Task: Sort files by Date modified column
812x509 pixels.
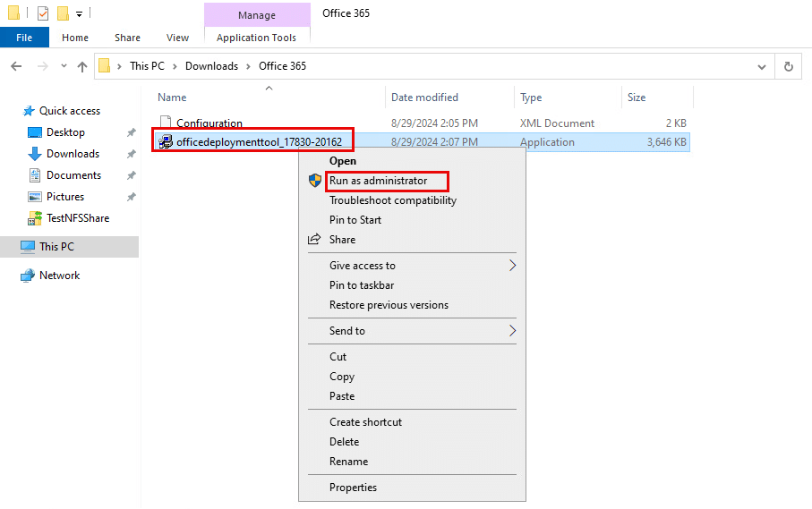Action: point(424,98)
